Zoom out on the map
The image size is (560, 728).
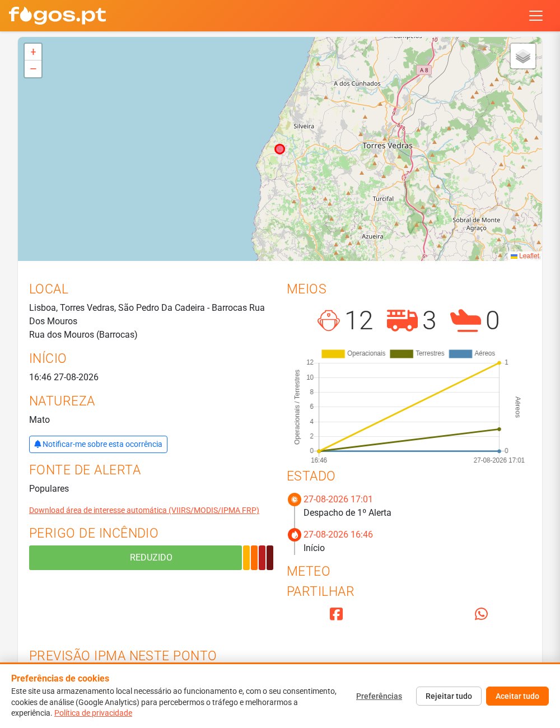tap(33, 69)
